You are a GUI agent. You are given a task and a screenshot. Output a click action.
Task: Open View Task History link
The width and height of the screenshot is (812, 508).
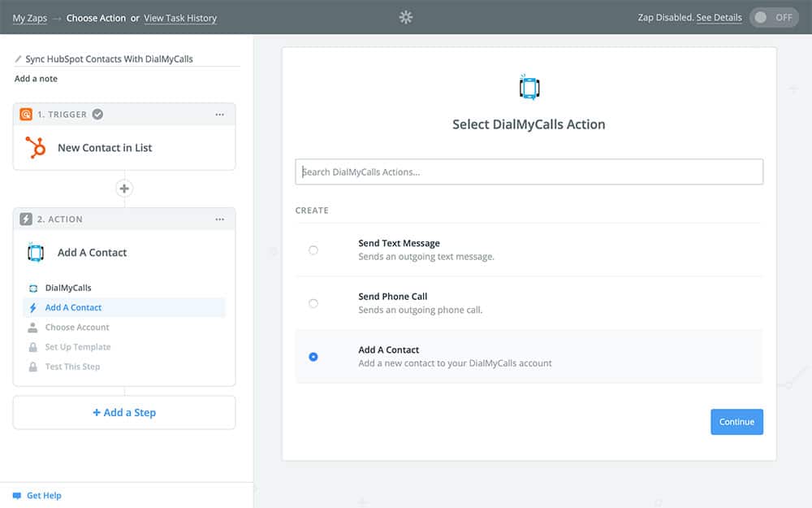tap(180, 18)
